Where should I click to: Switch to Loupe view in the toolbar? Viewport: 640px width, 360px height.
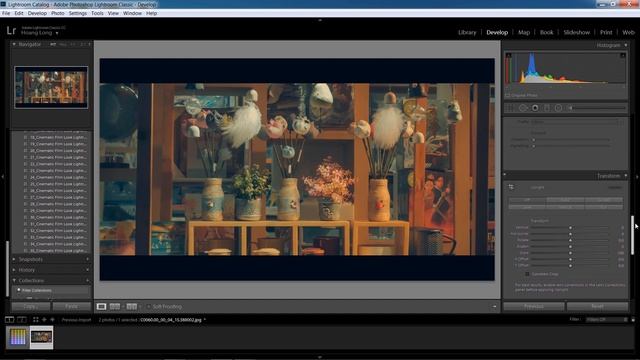tap(101, 307)
